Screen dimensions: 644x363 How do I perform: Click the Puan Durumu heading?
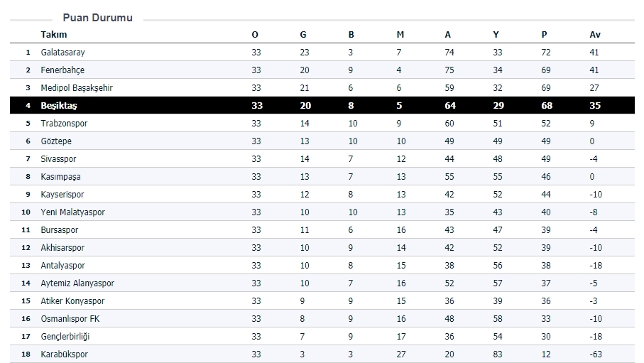click(97, 18)
